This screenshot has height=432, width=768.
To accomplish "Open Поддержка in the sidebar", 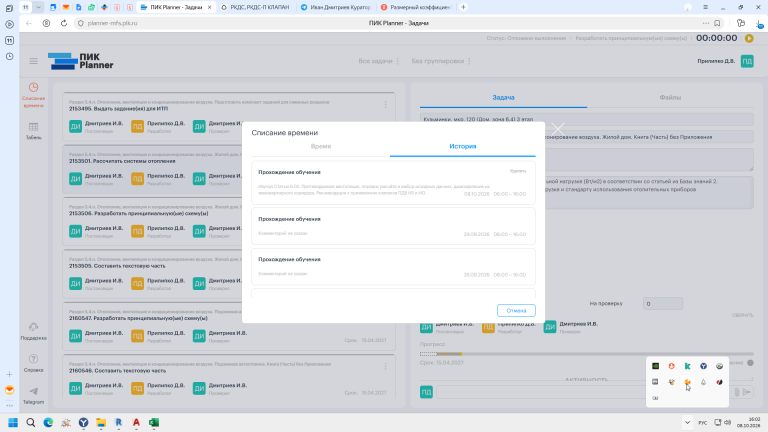I will pos(33,332).
